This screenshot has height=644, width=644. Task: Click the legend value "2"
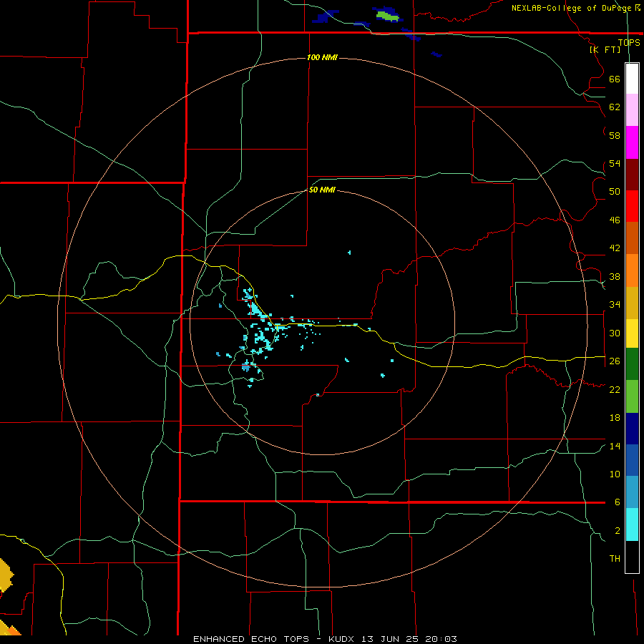point(618,531)
